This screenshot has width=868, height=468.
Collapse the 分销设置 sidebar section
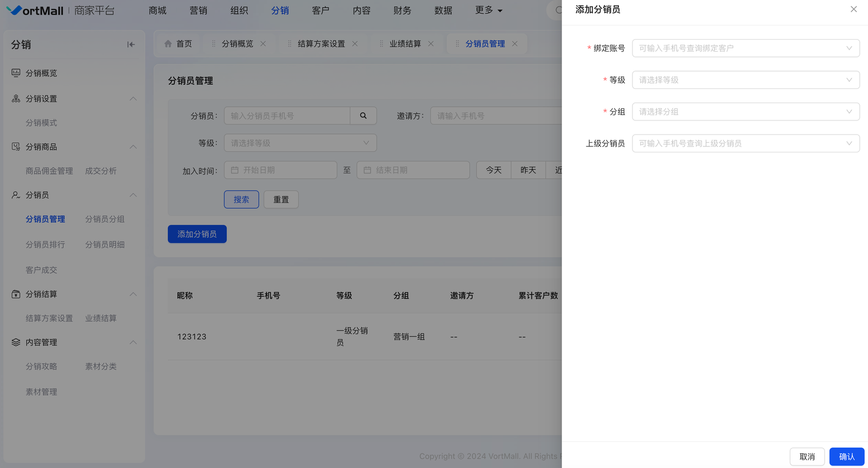[133, 99]
